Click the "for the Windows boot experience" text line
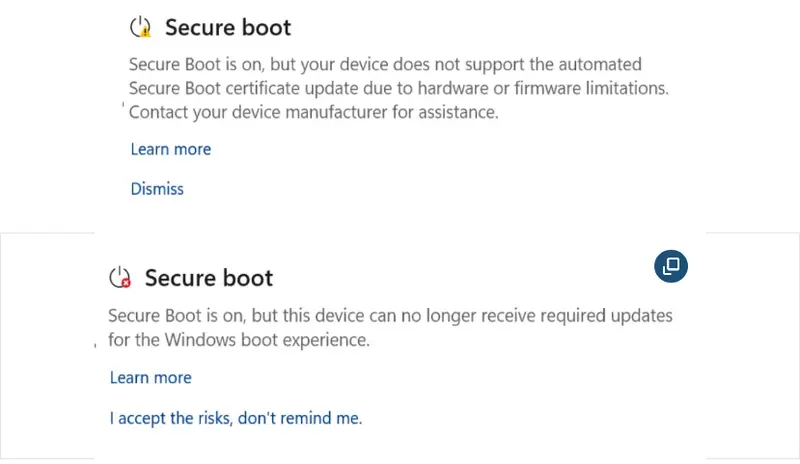 click(239, 340)
